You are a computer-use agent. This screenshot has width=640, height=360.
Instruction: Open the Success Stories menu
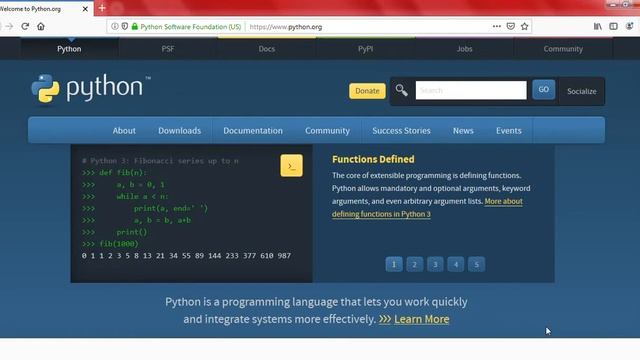point(401,131)
